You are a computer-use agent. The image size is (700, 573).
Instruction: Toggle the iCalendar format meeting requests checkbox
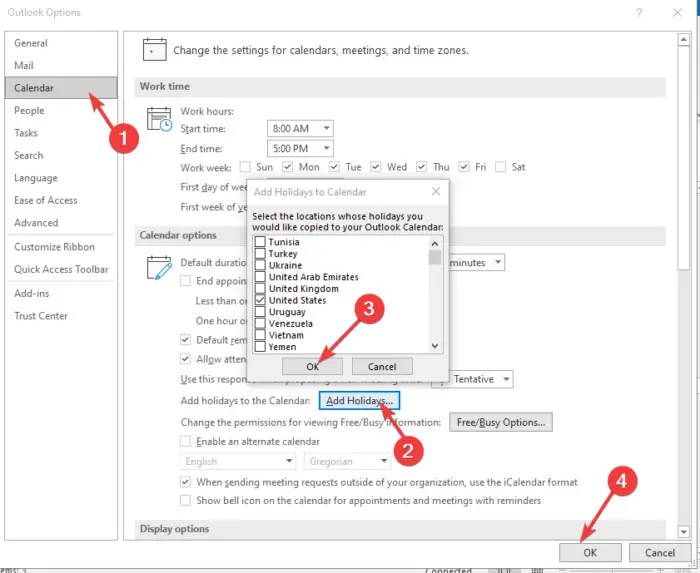click(185, 482)
